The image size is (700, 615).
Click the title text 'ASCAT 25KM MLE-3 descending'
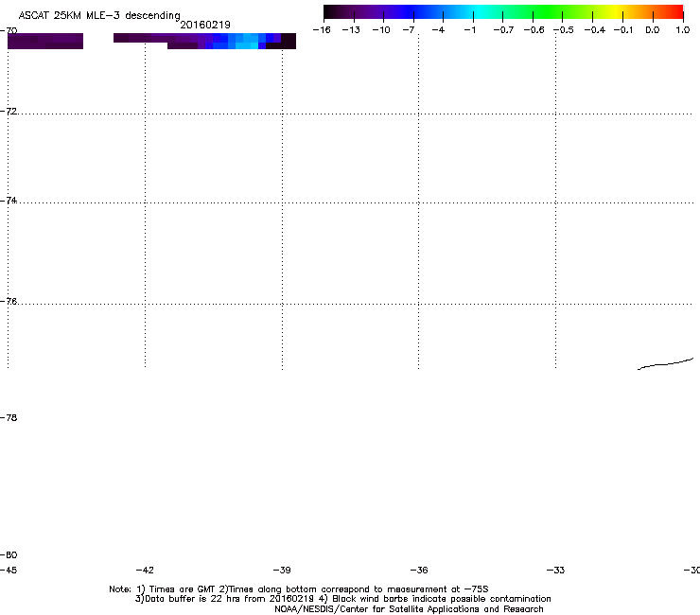point(99,16)
